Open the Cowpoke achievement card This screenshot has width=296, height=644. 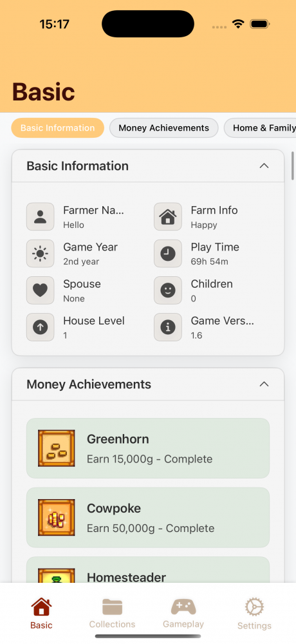(x=148, y=518)
